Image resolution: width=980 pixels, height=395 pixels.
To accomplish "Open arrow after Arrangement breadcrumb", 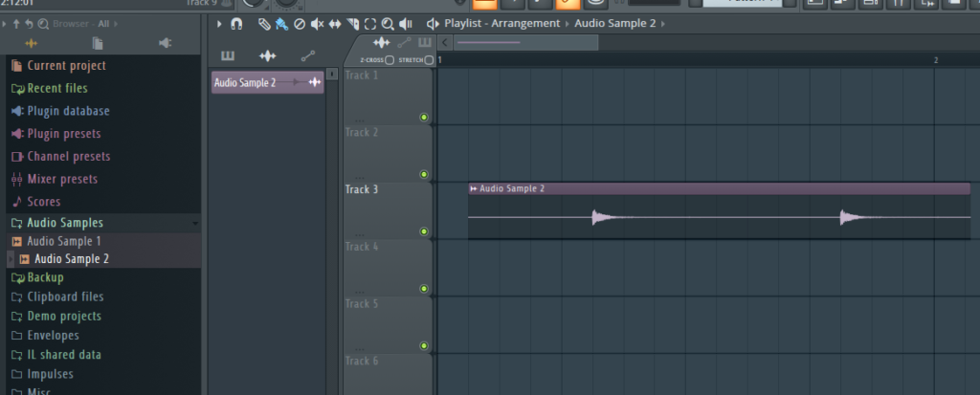I will click(x=568, y=24).
